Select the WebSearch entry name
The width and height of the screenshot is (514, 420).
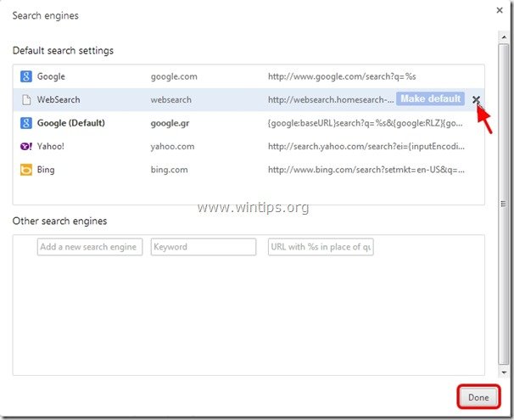[x=59, y=99]
